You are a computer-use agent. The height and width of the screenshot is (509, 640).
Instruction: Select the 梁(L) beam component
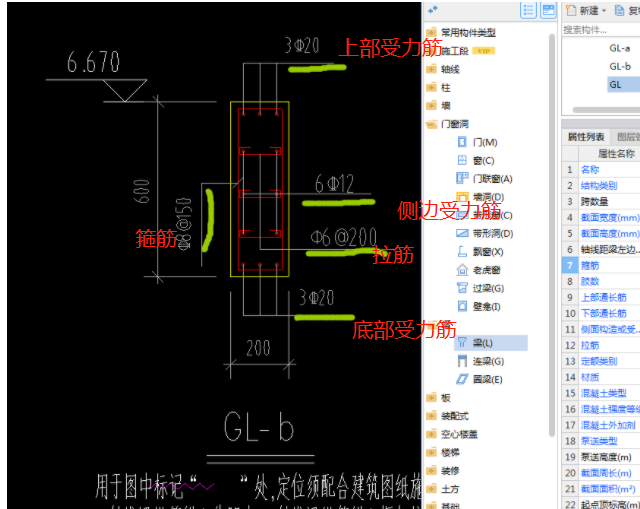491,343
